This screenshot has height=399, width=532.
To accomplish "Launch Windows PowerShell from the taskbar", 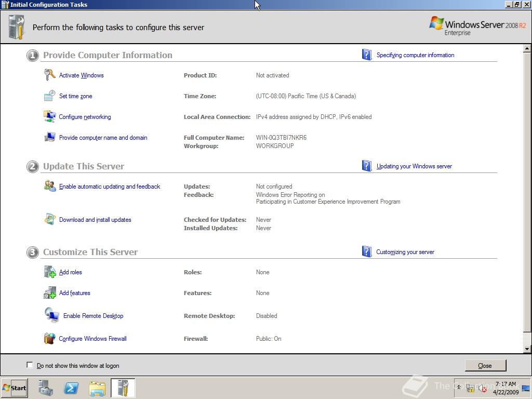I will tap(71, 388).
